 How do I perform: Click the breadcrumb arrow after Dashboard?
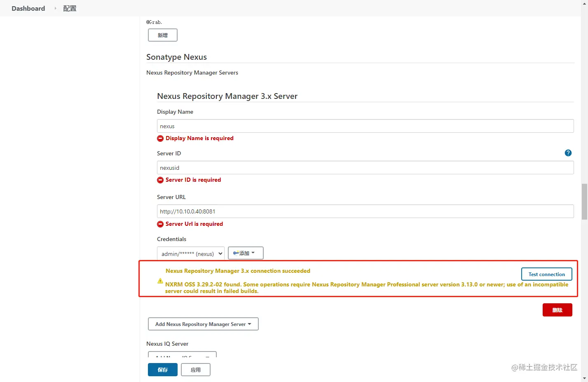point(55,8)
